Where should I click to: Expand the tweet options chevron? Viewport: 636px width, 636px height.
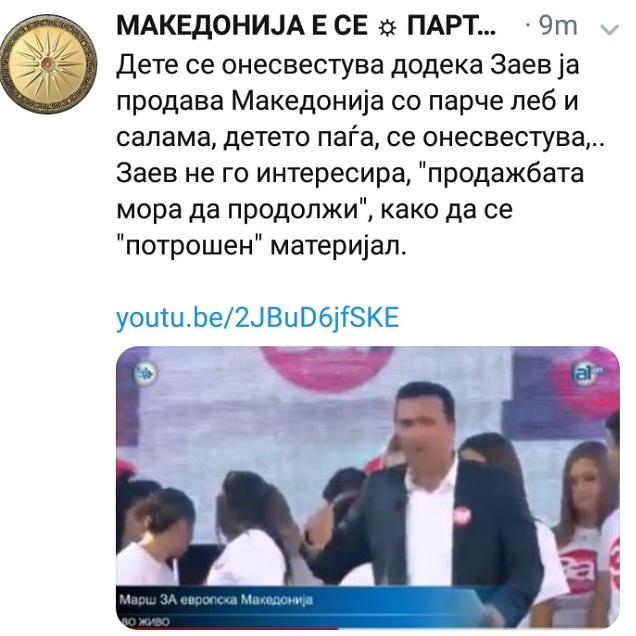click(610, 30)
